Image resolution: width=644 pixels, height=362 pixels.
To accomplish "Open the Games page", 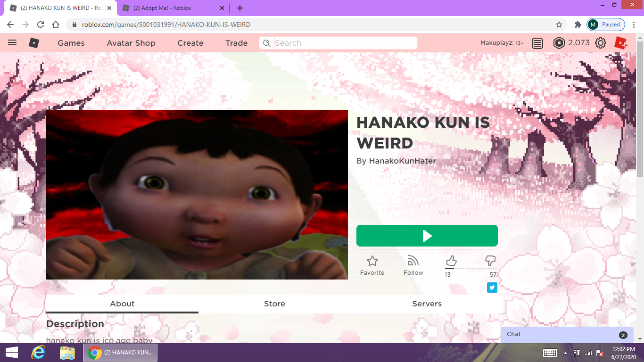I will coord(71,43).
